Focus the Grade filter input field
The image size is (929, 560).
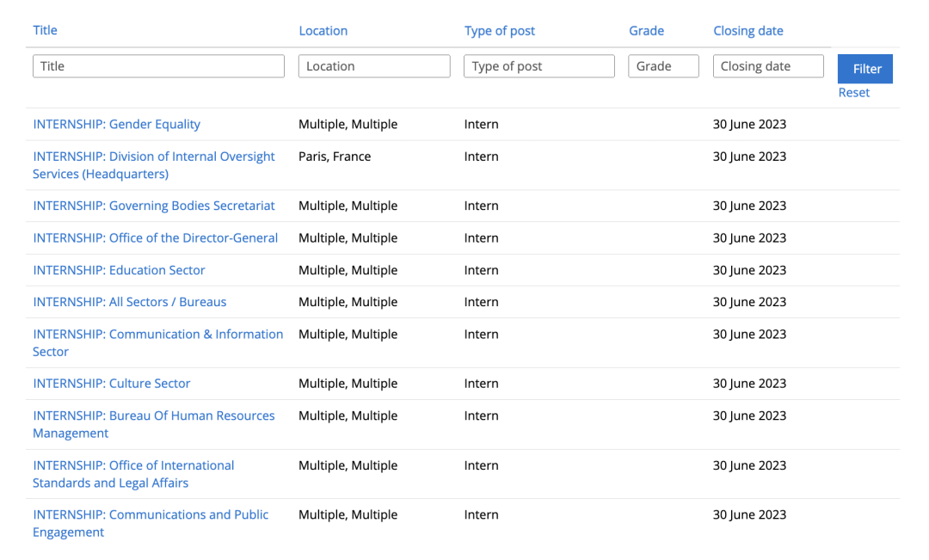[x=663, y=66]
